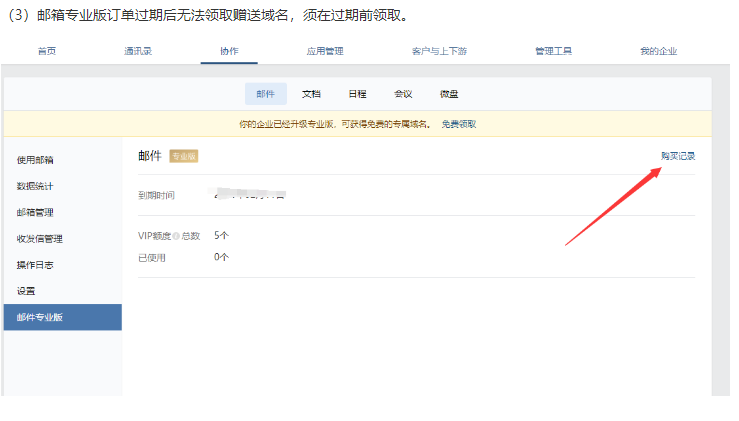The width and height of the screenshot is (739, 421).
Task: Open 使用邮箱 in the left sidebar
Action: click(35, 160)
